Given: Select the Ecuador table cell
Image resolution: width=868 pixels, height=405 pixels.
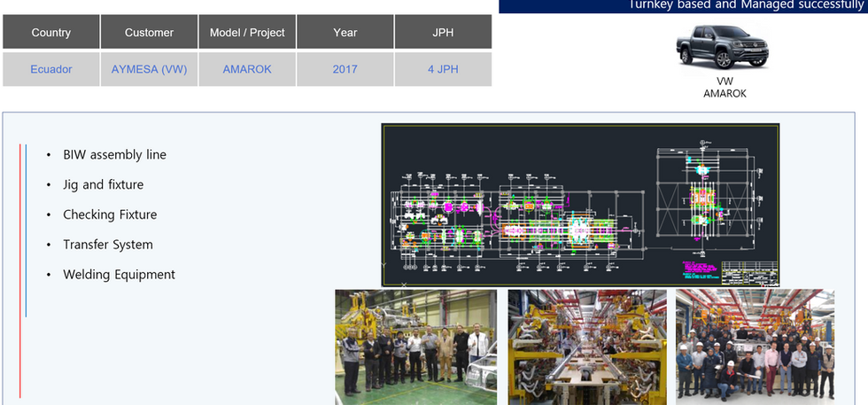Looking at the screenshot, I should pyautogui.click(x=51, y=69).
